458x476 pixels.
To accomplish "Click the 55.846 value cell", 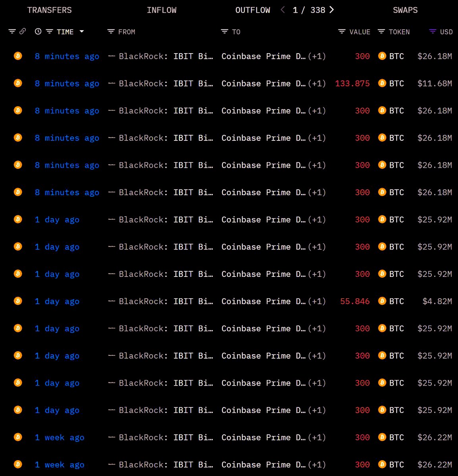I will [355, 301].
